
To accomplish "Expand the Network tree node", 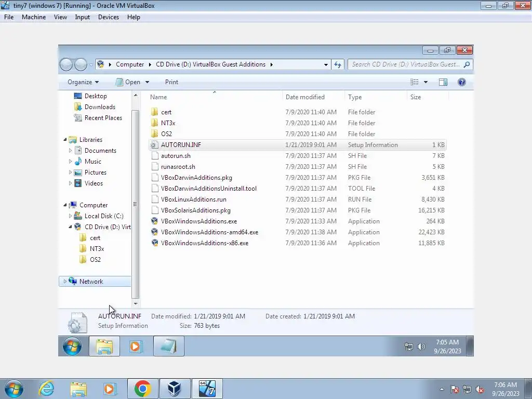I will pyautogui.click(x=65, y=281).
